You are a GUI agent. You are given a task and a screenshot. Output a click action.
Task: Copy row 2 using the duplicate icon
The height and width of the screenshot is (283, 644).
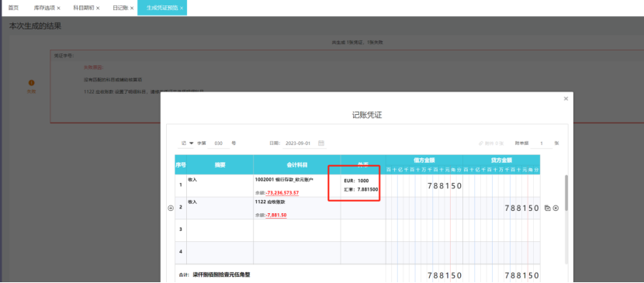coord(548,209)
